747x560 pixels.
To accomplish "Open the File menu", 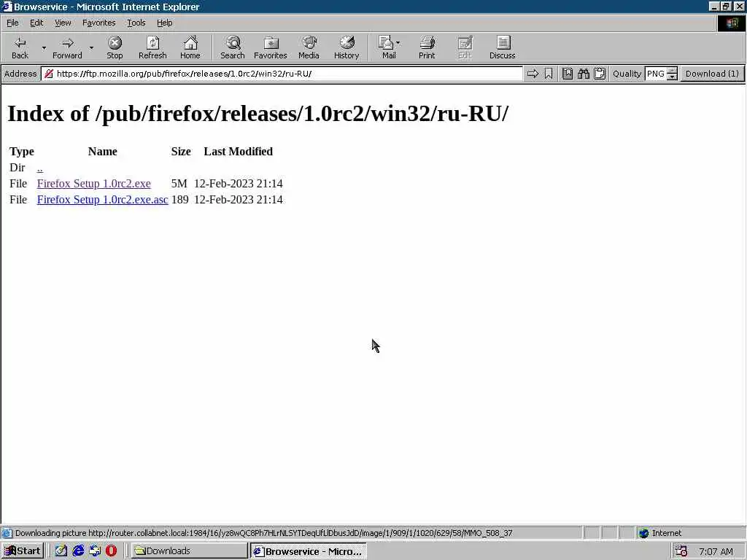I will [12, 23].
